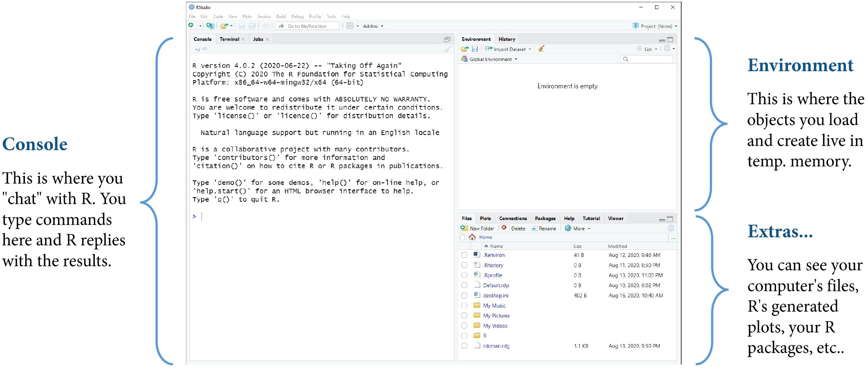Open the workspace panes dropdown arrow
Image resolution: width=868 pixels, height=369 pixels.
(x=358, y=26)
